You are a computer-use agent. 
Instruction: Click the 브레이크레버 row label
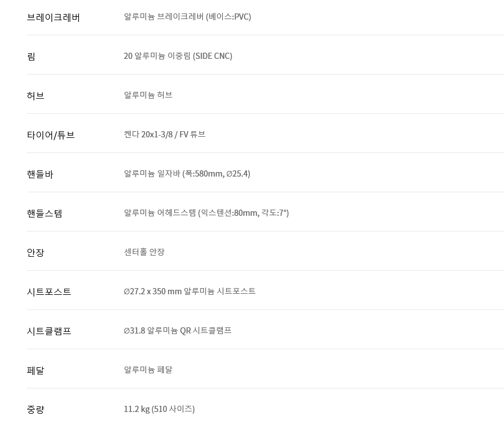[x=53, y=17]
